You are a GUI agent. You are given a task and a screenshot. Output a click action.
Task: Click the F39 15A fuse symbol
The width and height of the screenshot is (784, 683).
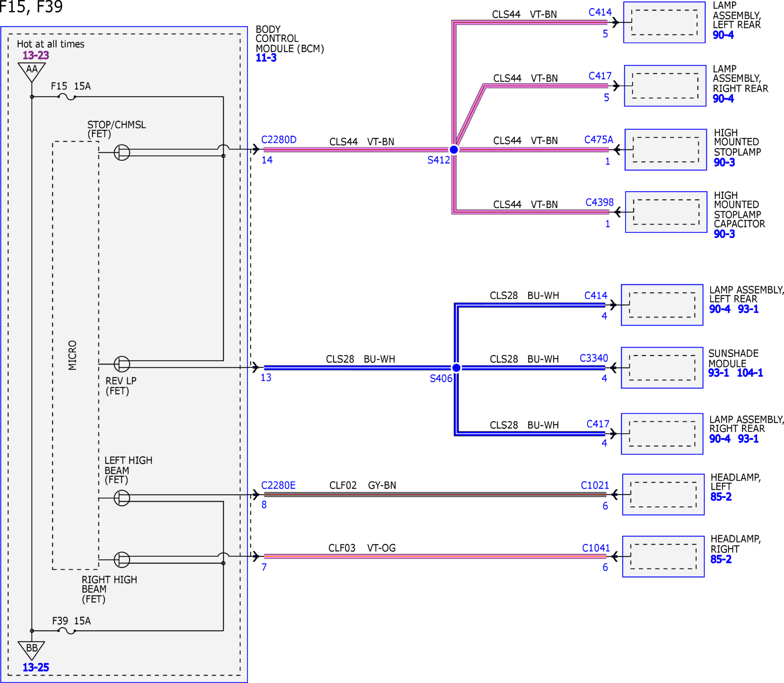pyautogui.click(x=67, y=631)
